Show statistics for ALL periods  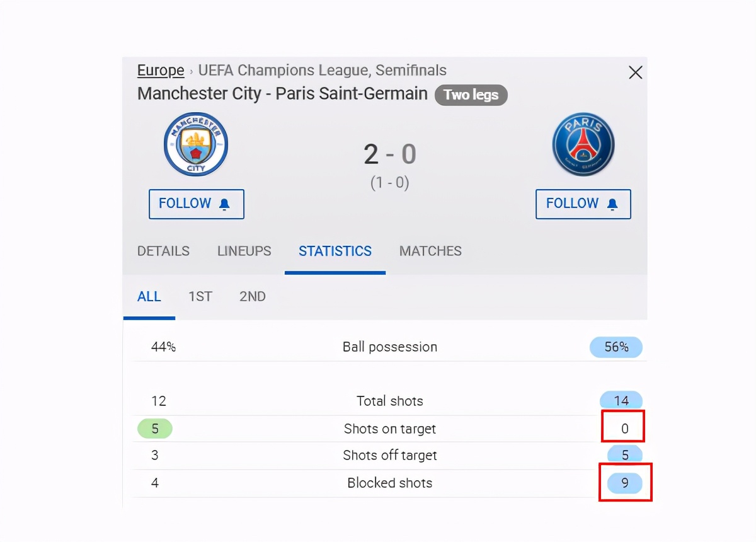point(149,296)
